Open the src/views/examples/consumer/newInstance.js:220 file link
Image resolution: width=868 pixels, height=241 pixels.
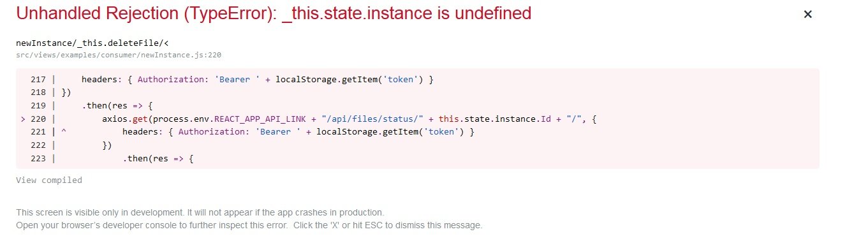[x=119, y=55]
